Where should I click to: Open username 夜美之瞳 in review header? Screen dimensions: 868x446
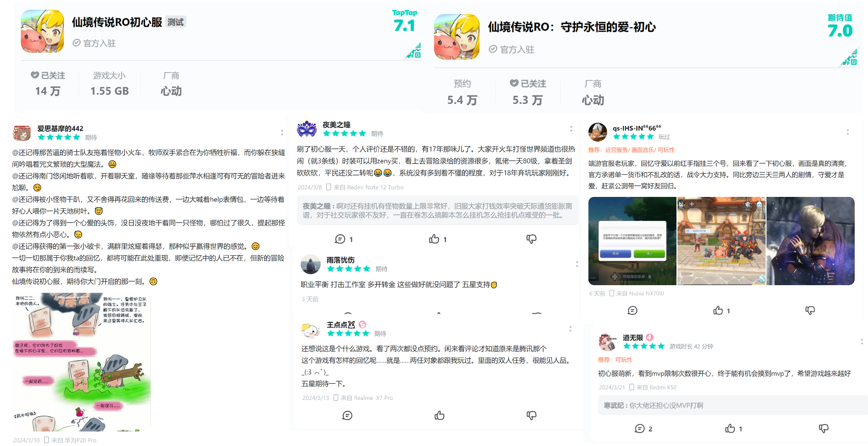[x=336, y=125]
